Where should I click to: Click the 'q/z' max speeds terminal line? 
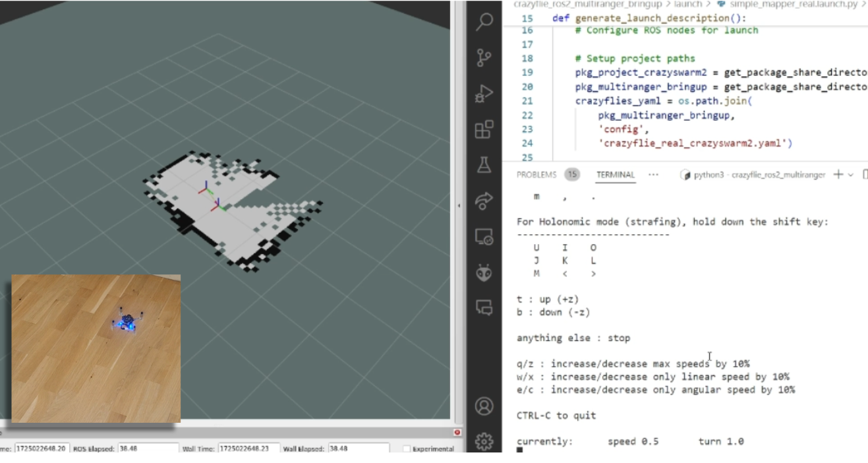tap(633, 364)
